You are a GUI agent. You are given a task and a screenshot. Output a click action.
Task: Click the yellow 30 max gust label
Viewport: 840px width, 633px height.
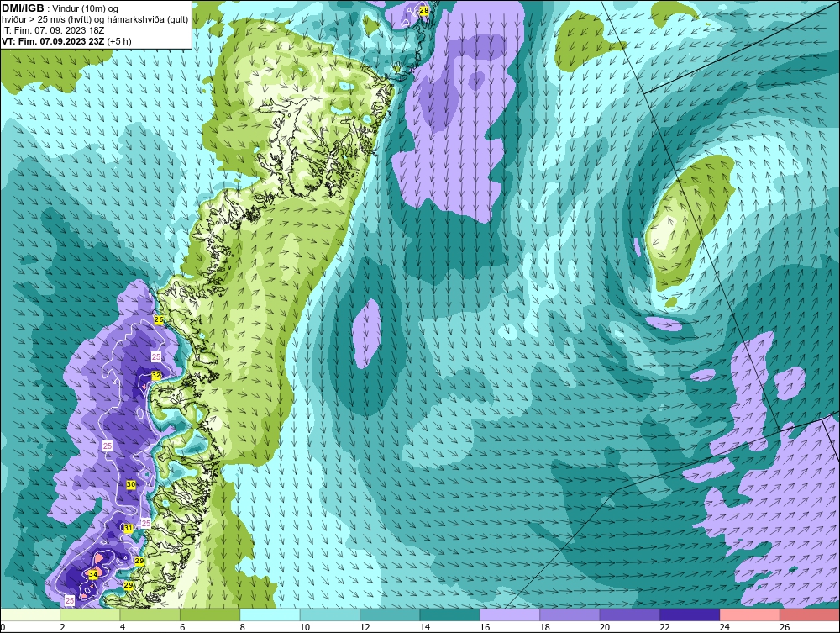(131, 484)
